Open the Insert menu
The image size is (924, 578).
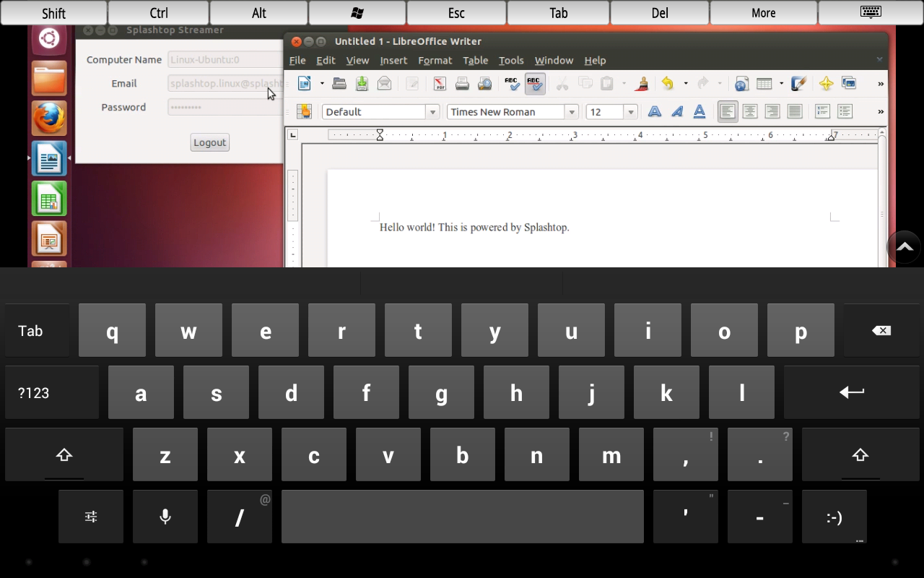pos(393,61)
